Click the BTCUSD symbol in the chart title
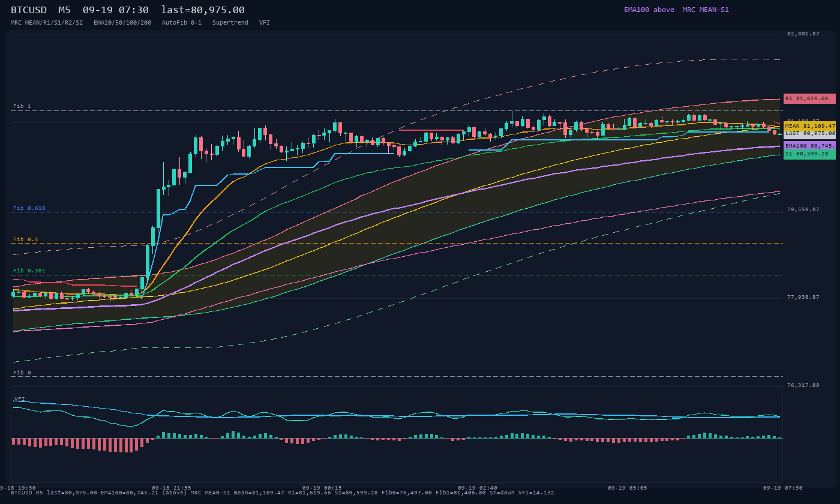Image resolution: width=840 pixels, height=504 pixels. (29, 10)
